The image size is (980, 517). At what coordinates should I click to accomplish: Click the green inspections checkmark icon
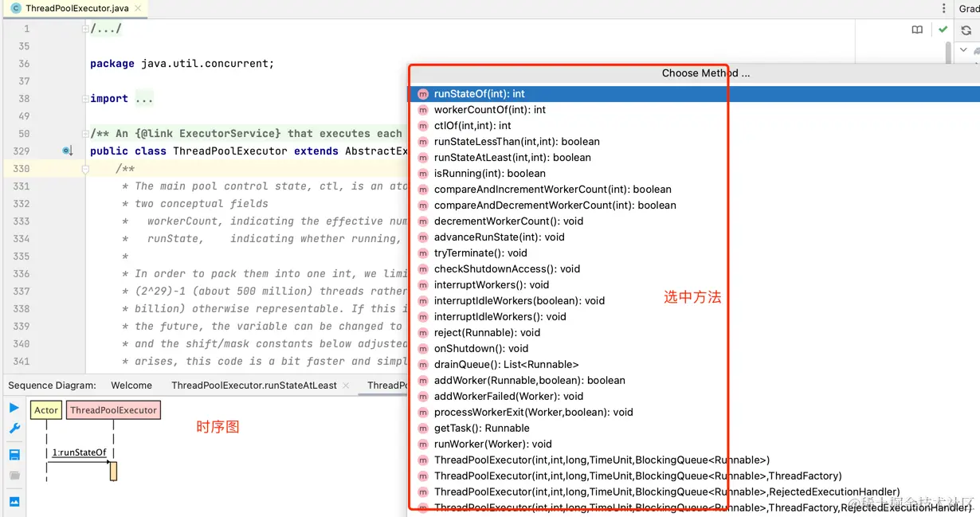point(943,29)
